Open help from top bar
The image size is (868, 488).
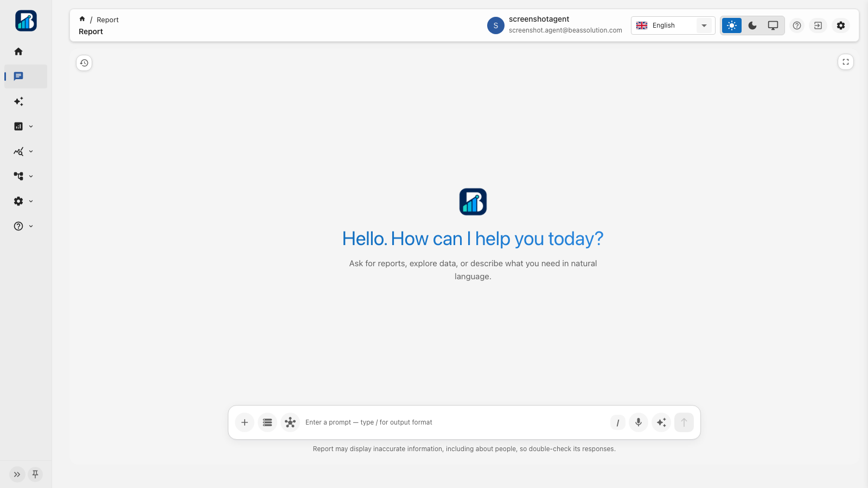[x=797, y=25]
